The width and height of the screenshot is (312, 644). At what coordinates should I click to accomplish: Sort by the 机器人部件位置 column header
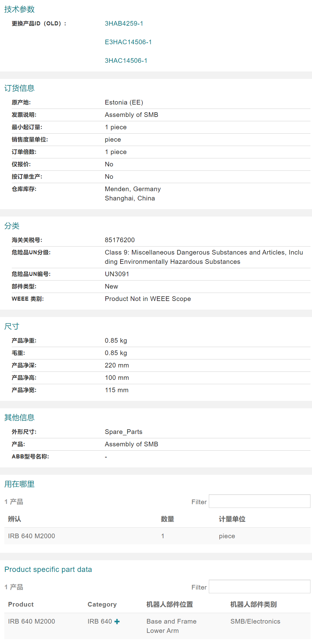tap(170, 604)
